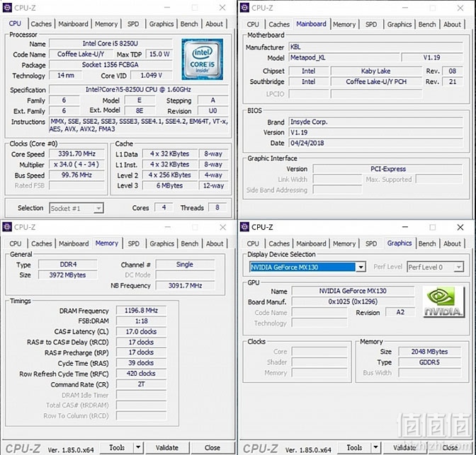The width and height of the screenshot is (476, 455).
Task: Click Tools button in Memory window
Action: 117,447
